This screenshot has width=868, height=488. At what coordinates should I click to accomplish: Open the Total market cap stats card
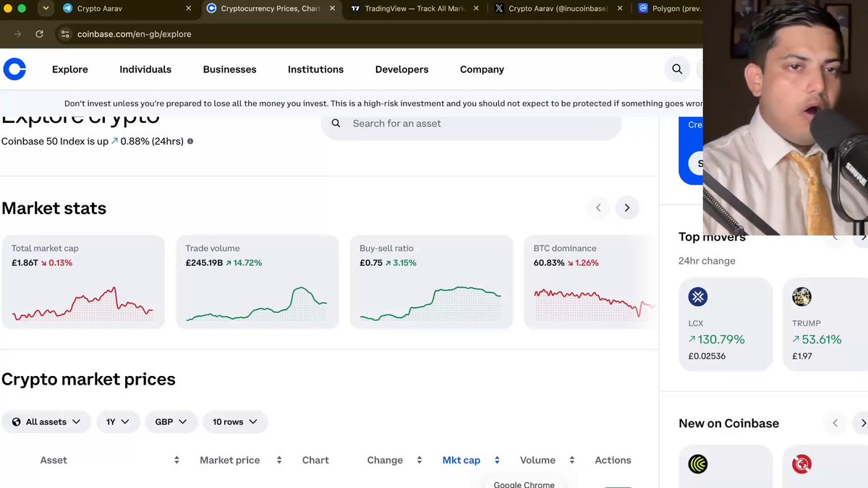click(83, 282)
